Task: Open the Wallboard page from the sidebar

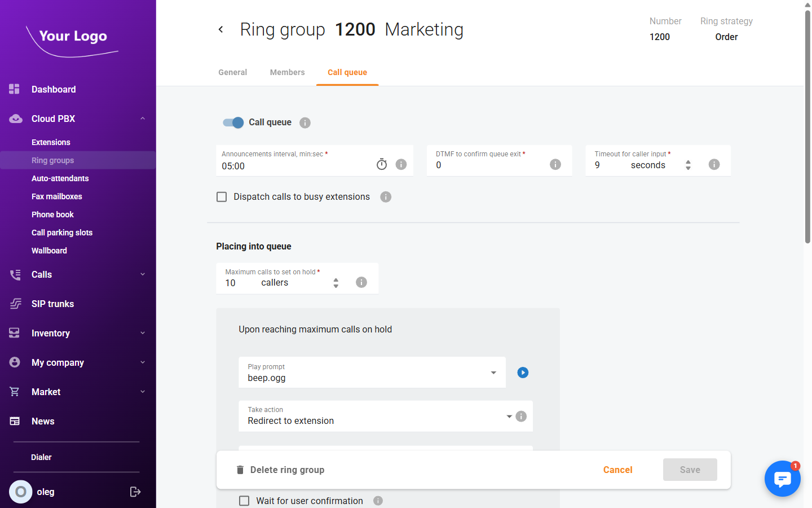Action: click(x=49, y=250)
